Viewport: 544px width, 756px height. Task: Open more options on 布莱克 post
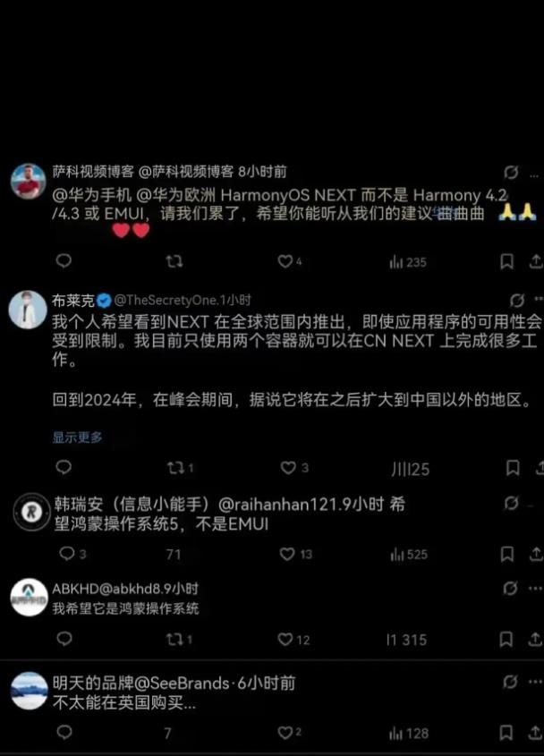(x=539, y=300)
